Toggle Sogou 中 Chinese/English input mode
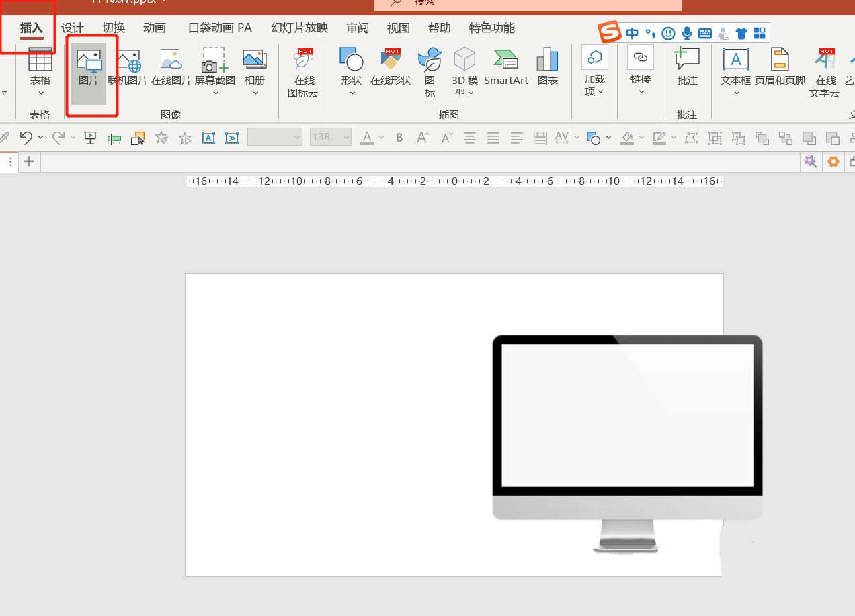 click(x=633, y=33)
